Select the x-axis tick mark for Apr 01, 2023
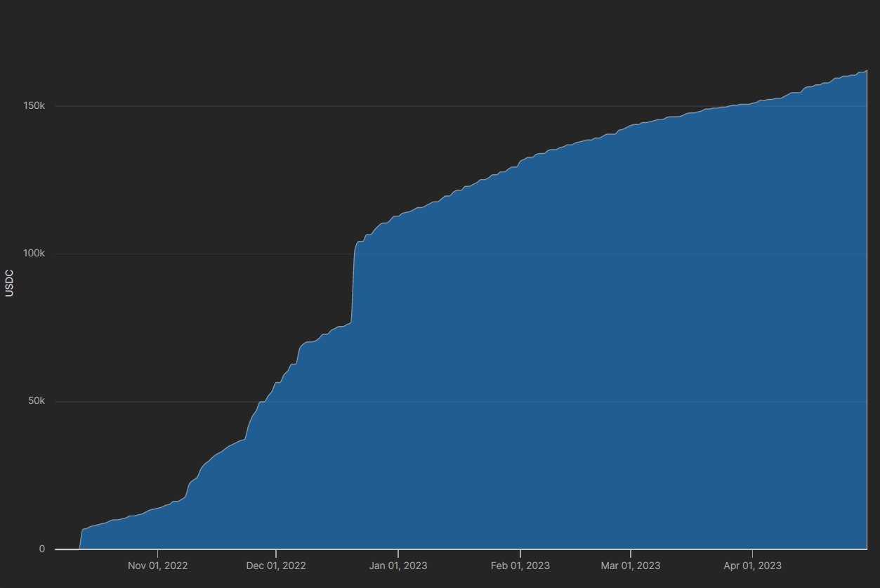The image size is (880, 588). click(x=752, y=553)
